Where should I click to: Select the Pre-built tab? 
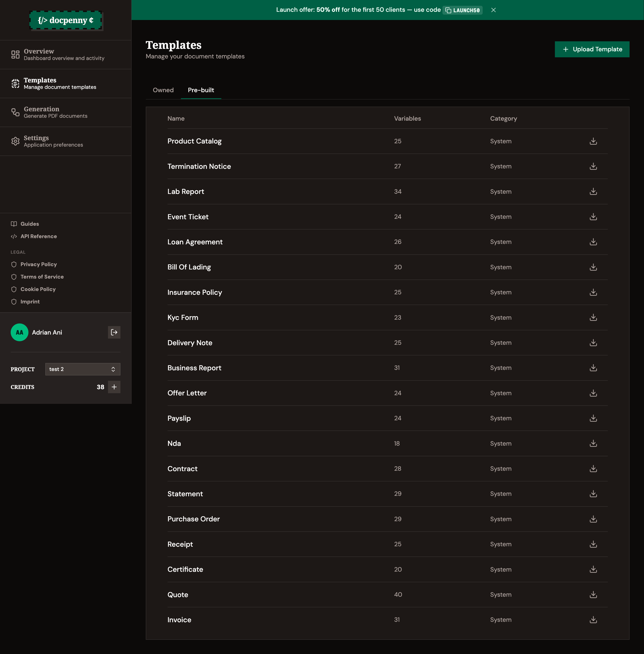click(x=201, y=90)
